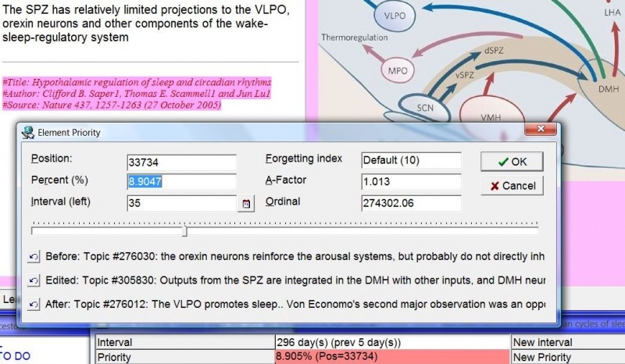Click the Priority 8.905% (Pos=33734) cell
The image size is (625, 364).
pyautogui.click(x=393, y=357)
